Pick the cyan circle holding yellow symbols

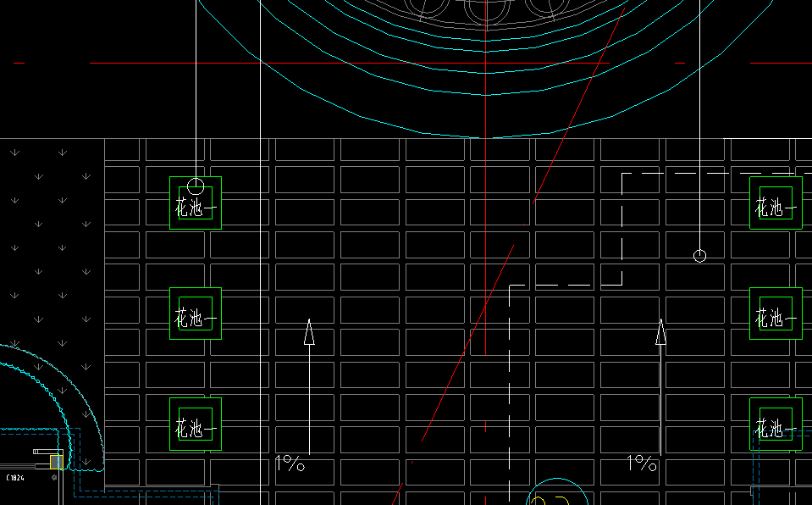(557, 491)
